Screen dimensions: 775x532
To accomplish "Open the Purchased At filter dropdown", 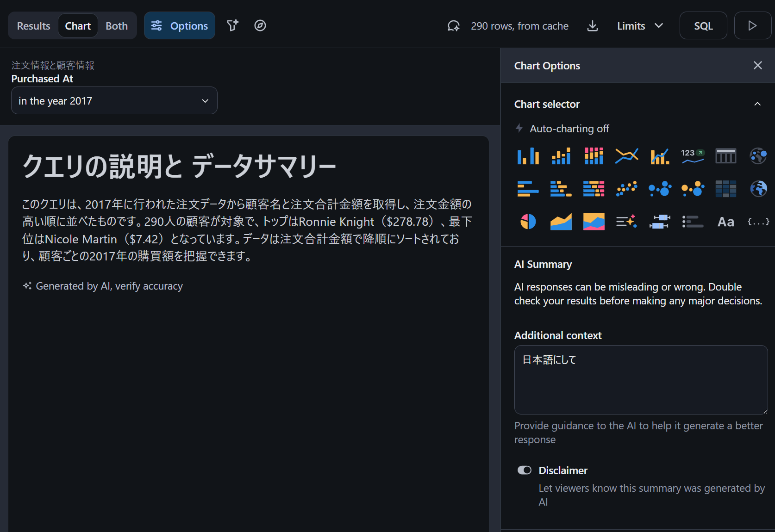I will [114, 101].
